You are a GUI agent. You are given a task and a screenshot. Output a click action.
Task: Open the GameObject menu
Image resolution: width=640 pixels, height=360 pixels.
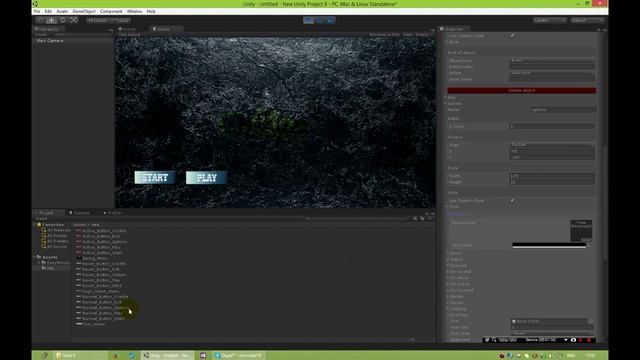coord(84,11)
